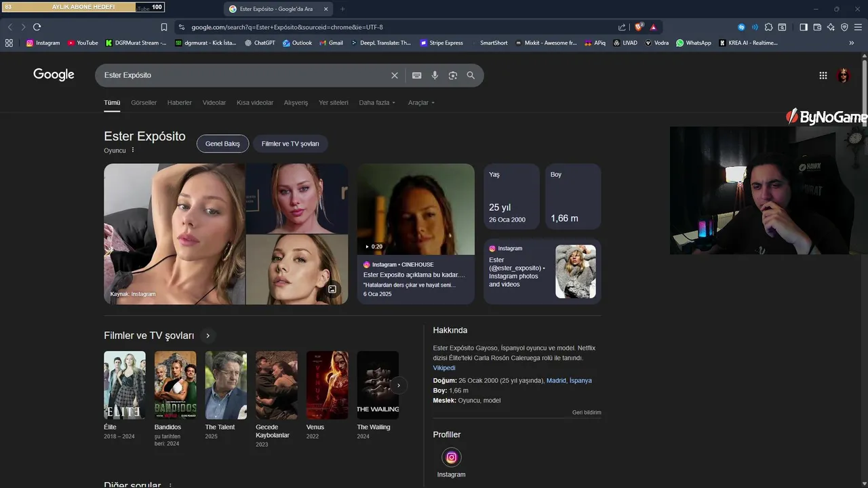This screenshot has height=488, width=868.
Task: Open the YouTube bookmark
Action: pyautogui.click(x=83, y=43)
